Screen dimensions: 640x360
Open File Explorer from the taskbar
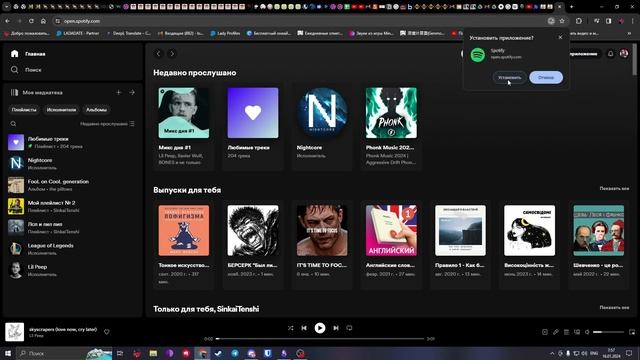153,353
